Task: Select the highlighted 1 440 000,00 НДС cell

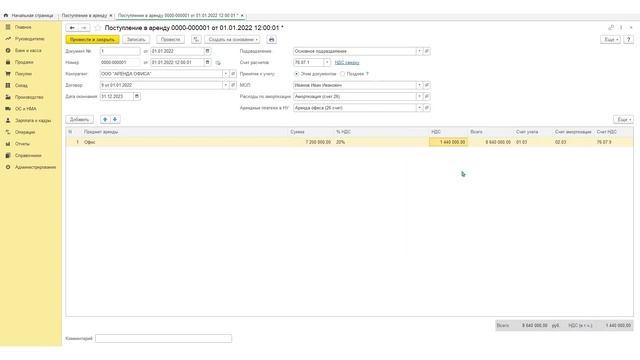Action: 448,142
